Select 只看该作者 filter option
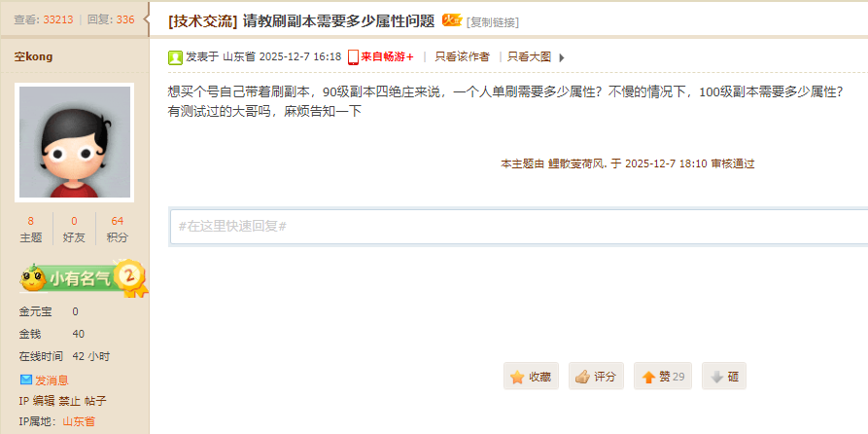Screen dimensions: 868x434 point(463,56)
